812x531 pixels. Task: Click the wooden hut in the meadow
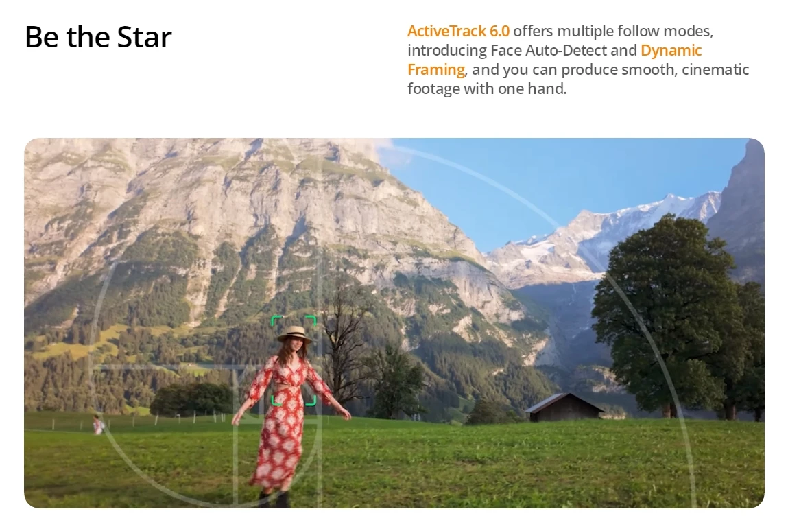pos(564,407)
